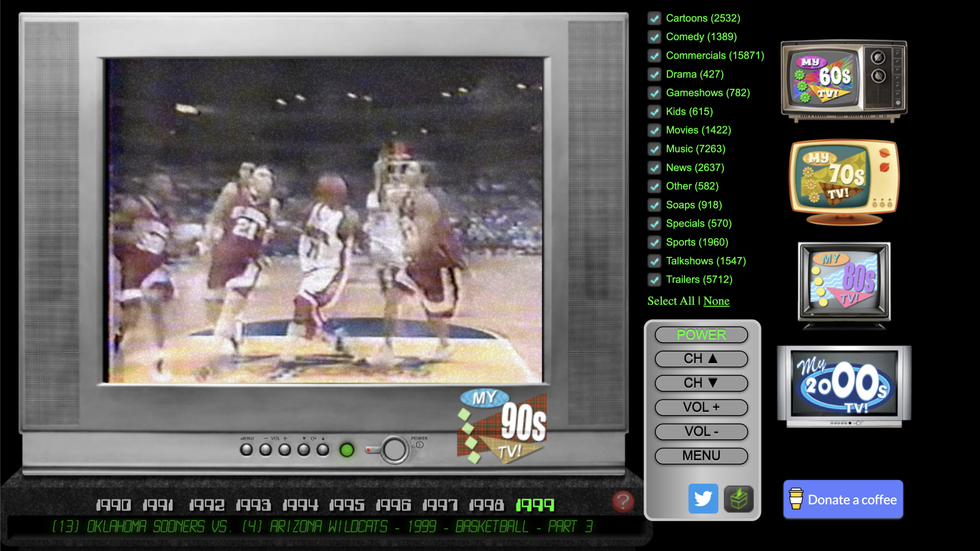Uncheck the News category

click(654, 168)
